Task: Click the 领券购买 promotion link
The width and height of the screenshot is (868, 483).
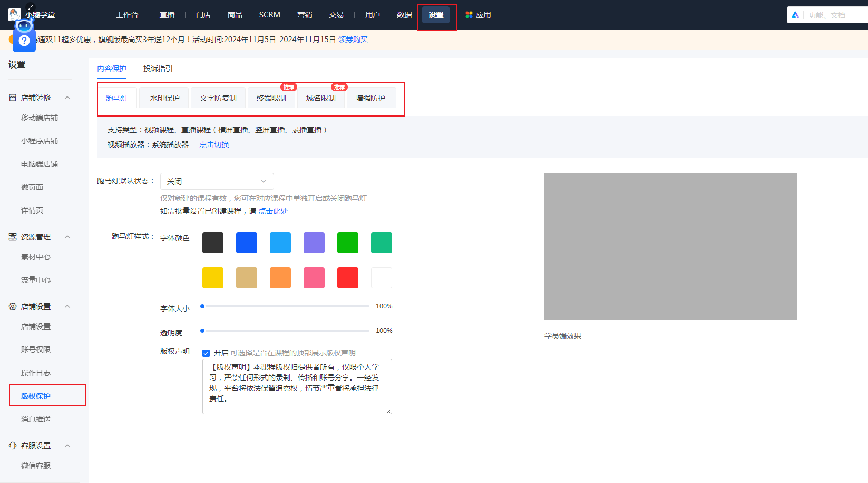Action: [352, 39]
